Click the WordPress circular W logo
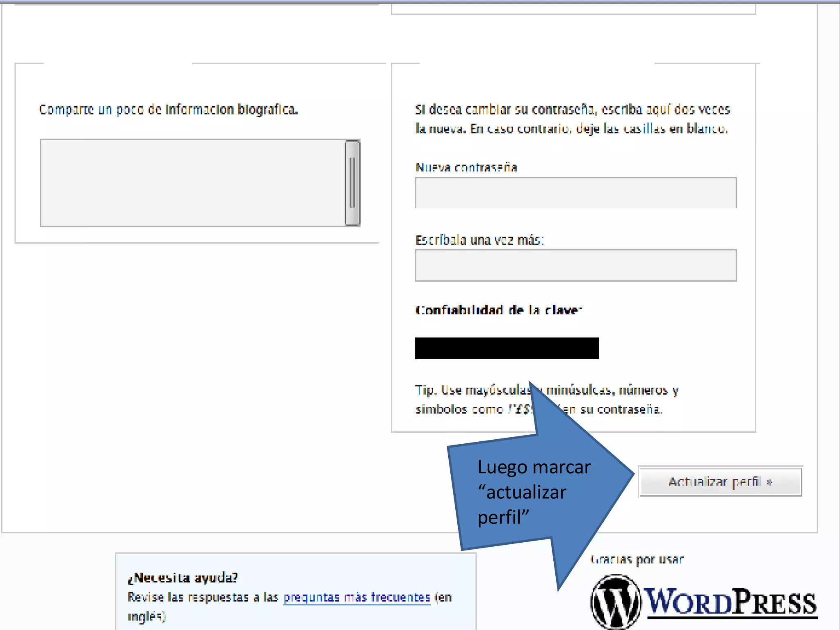This screenshot has width=840, height=630. [x=615, y=602]
